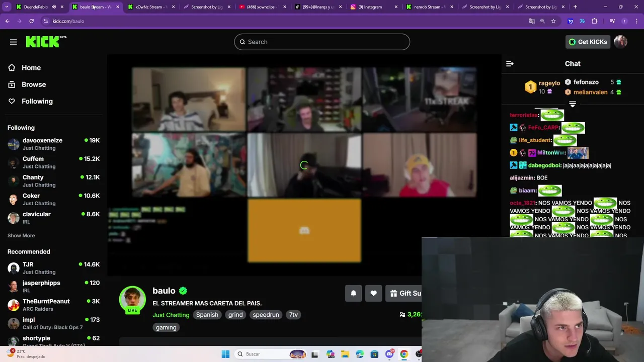Open Discord from taskbar
Image resolution: width=644 pixels, height=362 pixels.
389,354
